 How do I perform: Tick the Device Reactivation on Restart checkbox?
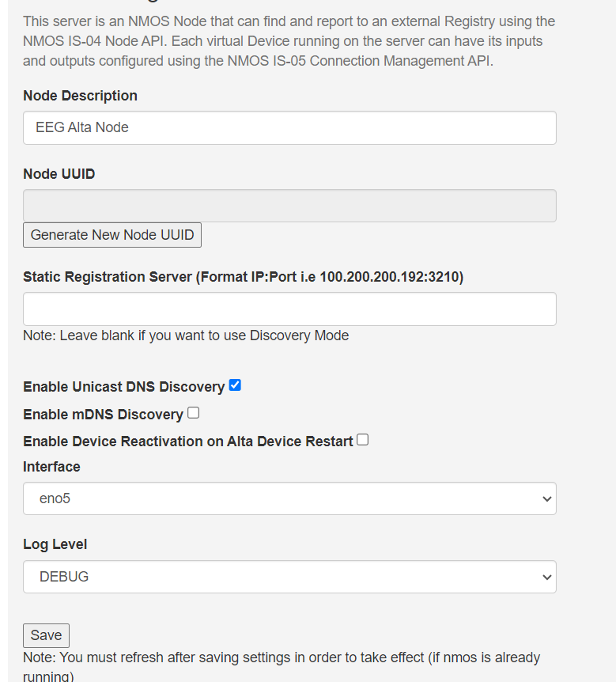pyautogui.click(x=362, y=440)
